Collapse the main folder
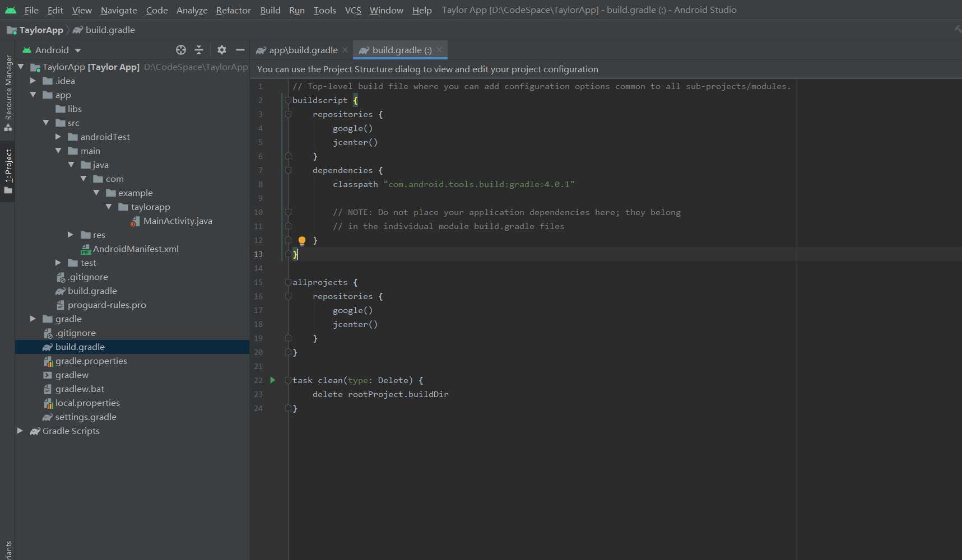The image size is (962, 560). (x=58, y=151)
